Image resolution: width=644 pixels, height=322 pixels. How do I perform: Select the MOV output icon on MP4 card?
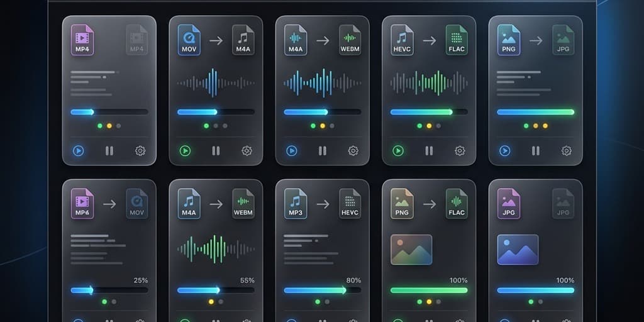136,203
